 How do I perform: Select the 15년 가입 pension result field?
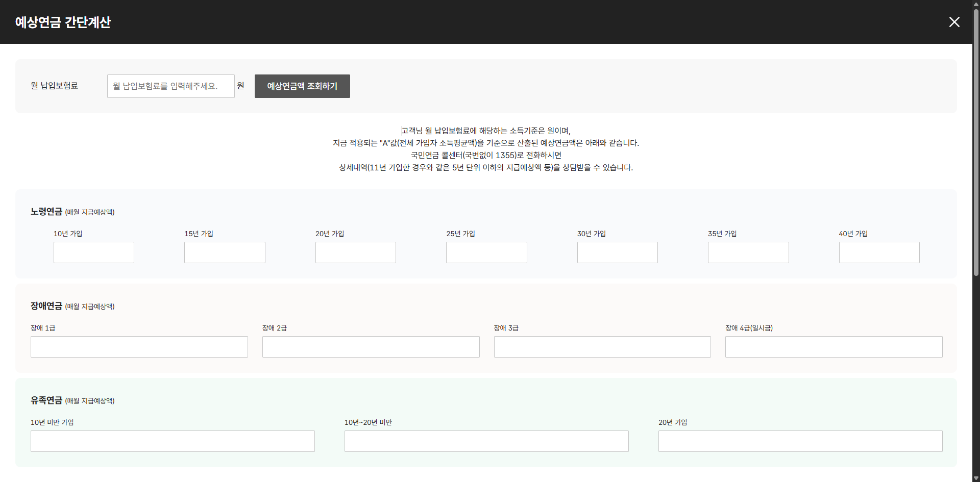pos(225,252)
